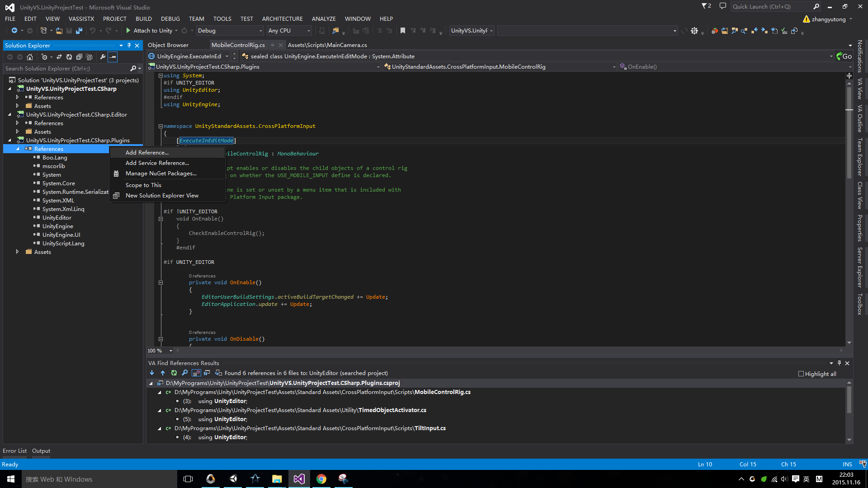
Task: Click the VA Find References icon
Action: click(x=744, y=31)
